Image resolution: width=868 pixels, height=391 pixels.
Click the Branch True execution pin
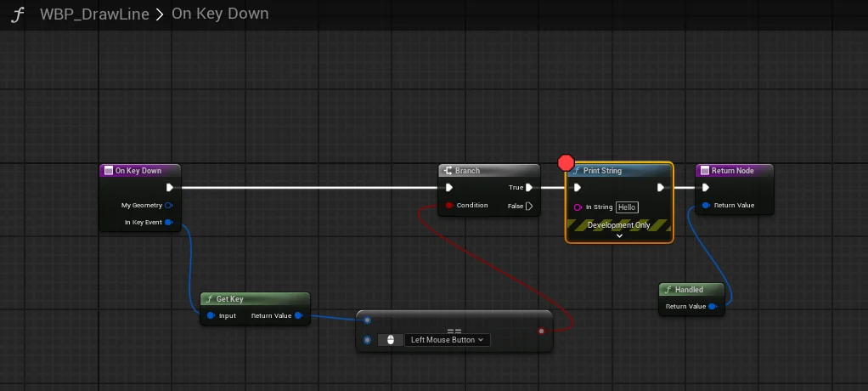(x=529, y=188)
